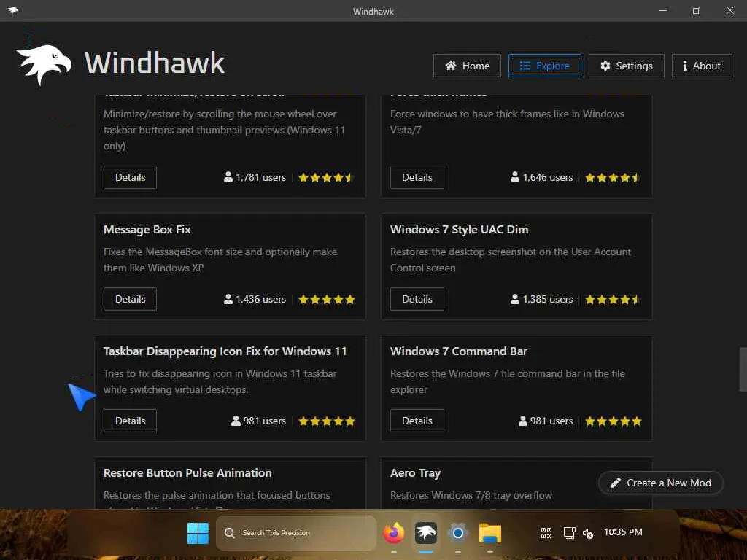This screenshot has width=747, height=560.
Task: Open Details for Windows 7 Command Bar
Action: [417, 421]
